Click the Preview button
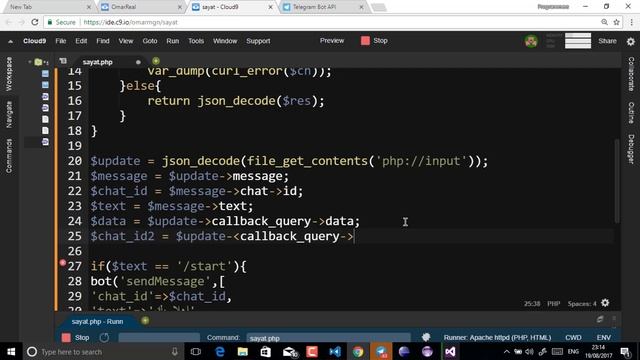The height and width of the screenshot is (360, 640). click(332, 40)
